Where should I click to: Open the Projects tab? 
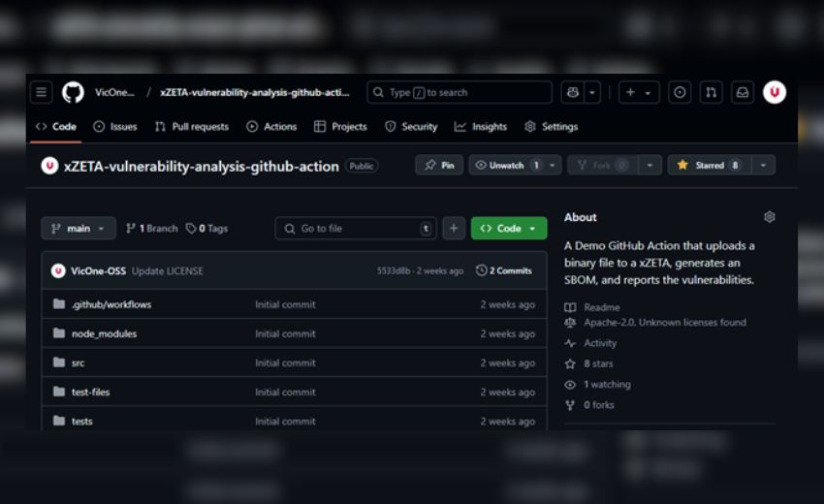tap(340, 127)
